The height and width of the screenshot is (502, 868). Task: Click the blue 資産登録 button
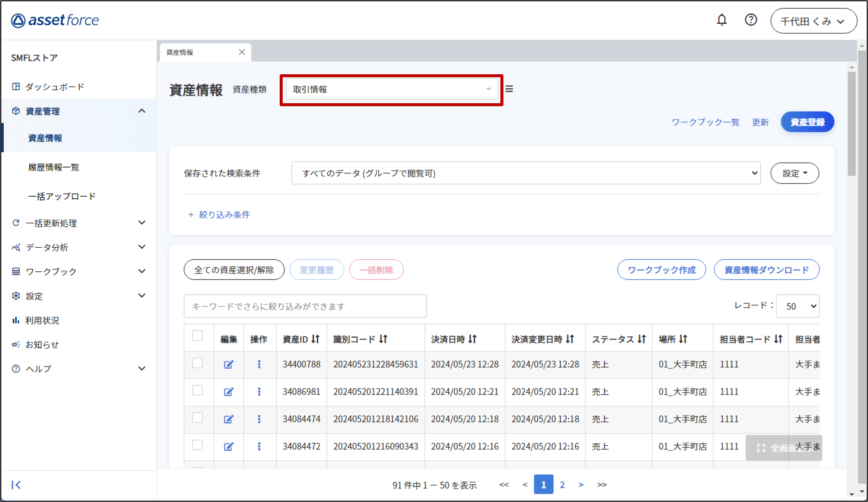807,122
